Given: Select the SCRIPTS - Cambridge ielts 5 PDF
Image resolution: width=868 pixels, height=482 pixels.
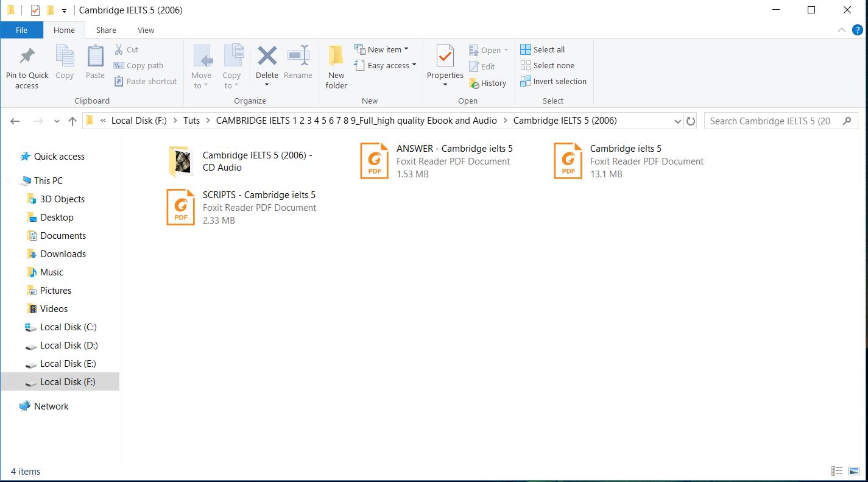Looking at the screenshot, I should (242, 207).
